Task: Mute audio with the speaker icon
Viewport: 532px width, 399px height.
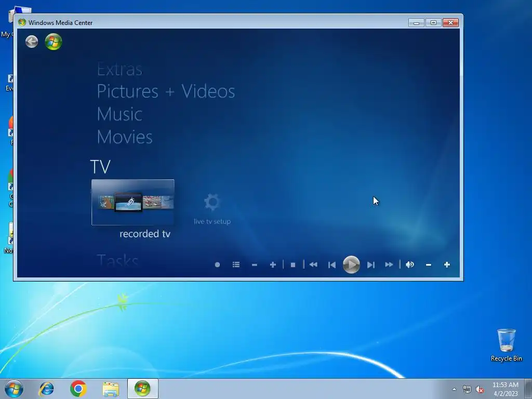Action: [410, 264]
